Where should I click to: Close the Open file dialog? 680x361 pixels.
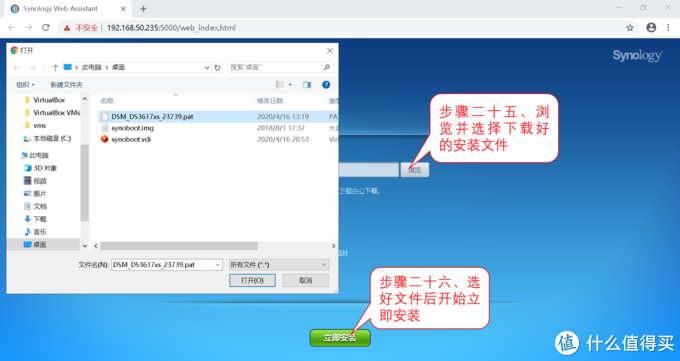coord(330,50)
